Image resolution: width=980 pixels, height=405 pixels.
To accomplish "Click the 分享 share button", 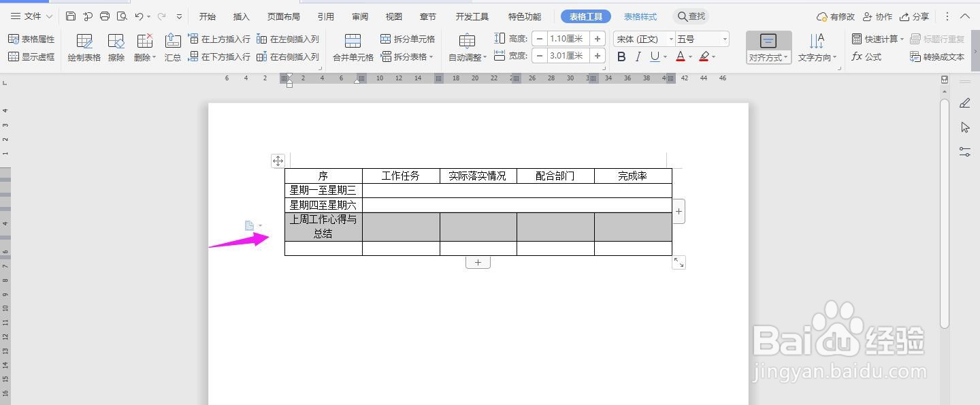I will click(x=914, y=16).
